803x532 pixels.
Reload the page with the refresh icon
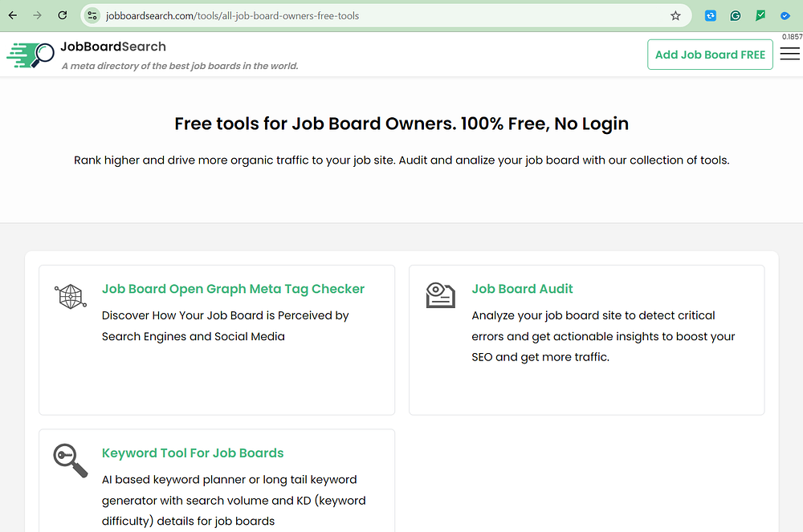[x=63, y=15]
